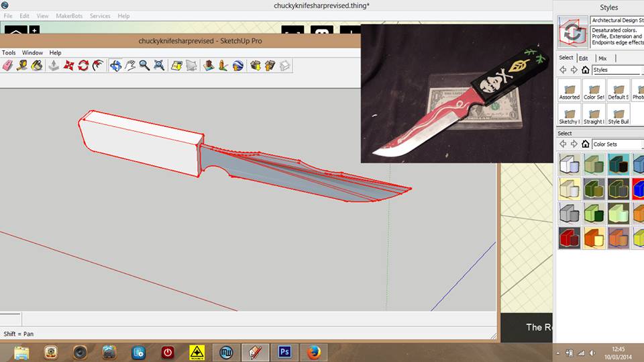Switch to the Edit tab in Styles
This screenshot has height=362, width=644.
[x=583, y=58]
